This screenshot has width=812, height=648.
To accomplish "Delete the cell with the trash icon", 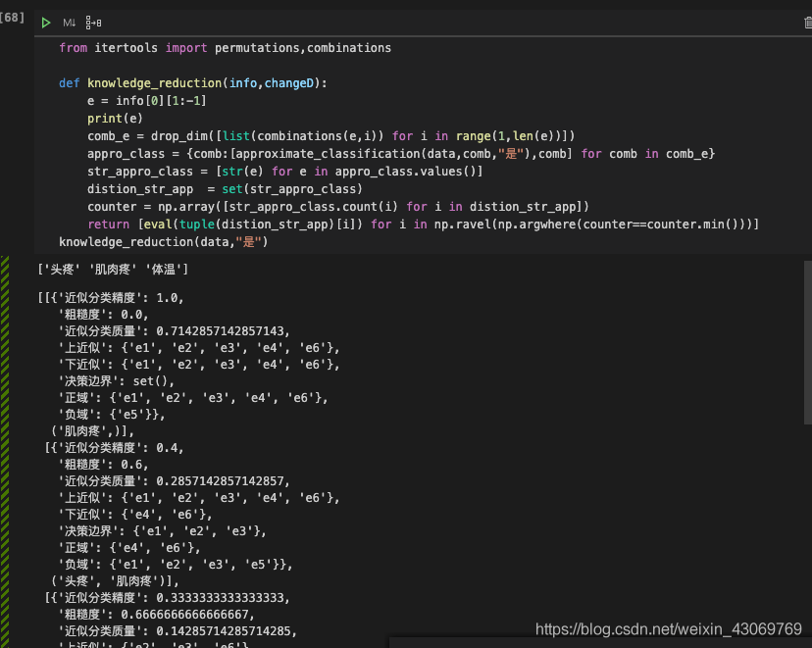I will click(808, 23).
